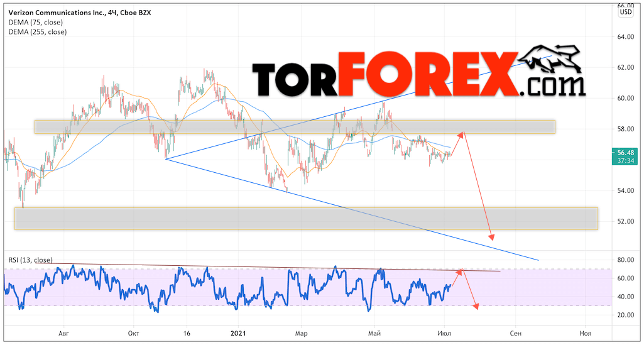Click the Verizon Communications Inc. symbol title

click(80, 13)
